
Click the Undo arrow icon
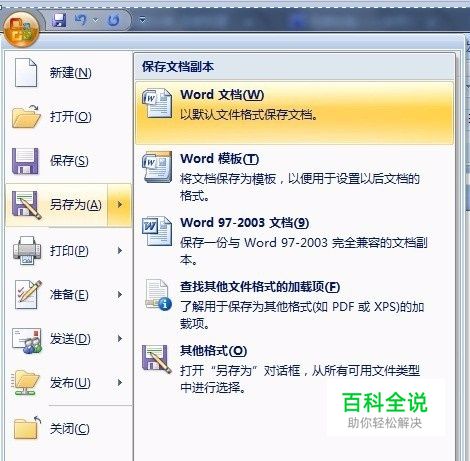click(x=80, y=20)
